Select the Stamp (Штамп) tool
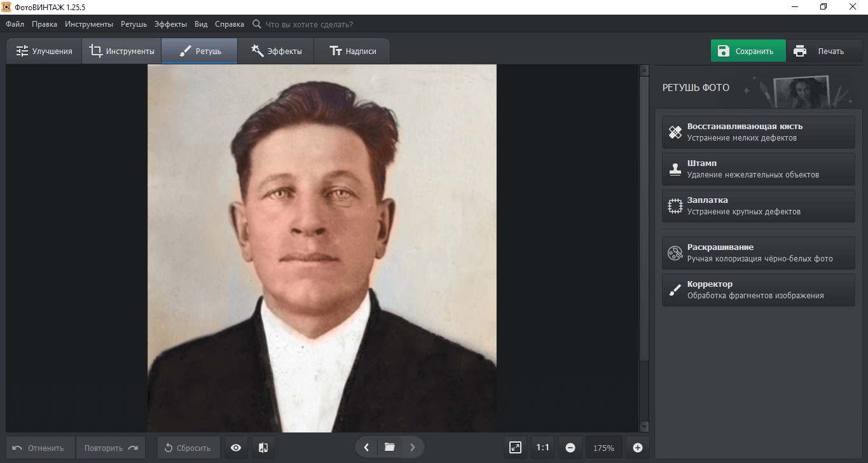Image resolution: width=868 pixels, height=463 pixels. pos(758,169)
